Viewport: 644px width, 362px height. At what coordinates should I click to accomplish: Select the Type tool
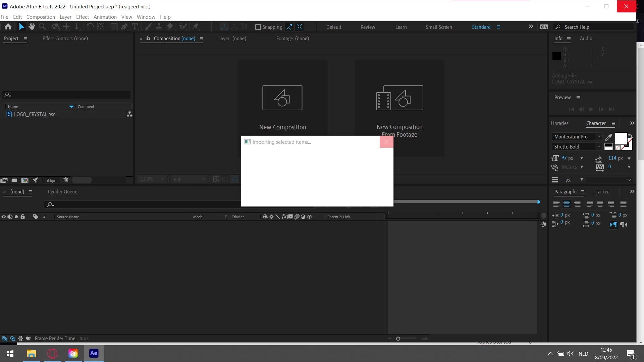click(x=135, y=27)
